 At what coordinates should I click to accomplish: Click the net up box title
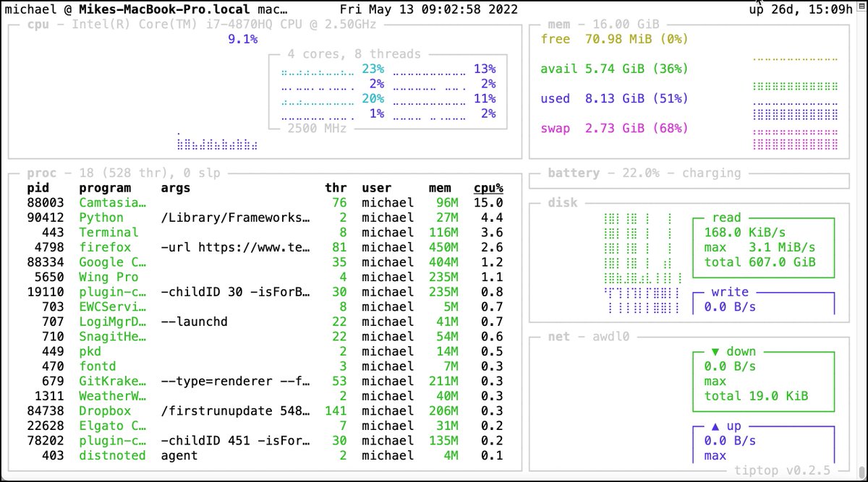point(727,426)
